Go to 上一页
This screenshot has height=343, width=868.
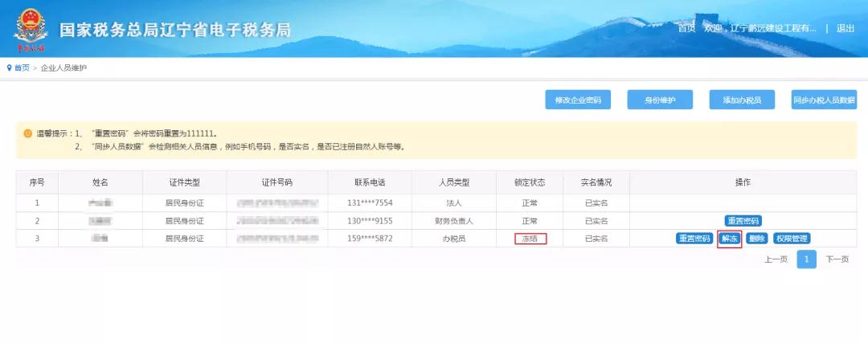point(776,259)
